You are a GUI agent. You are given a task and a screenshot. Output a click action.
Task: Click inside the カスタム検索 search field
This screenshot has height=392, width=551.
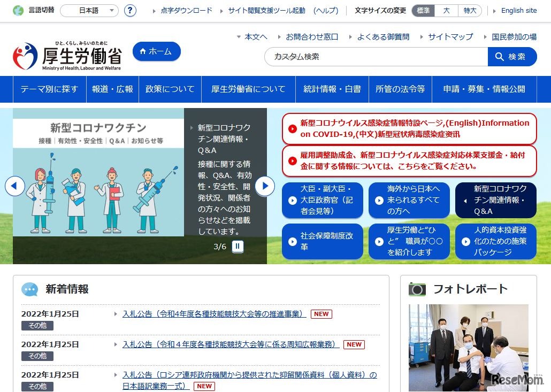coord(374,57)
